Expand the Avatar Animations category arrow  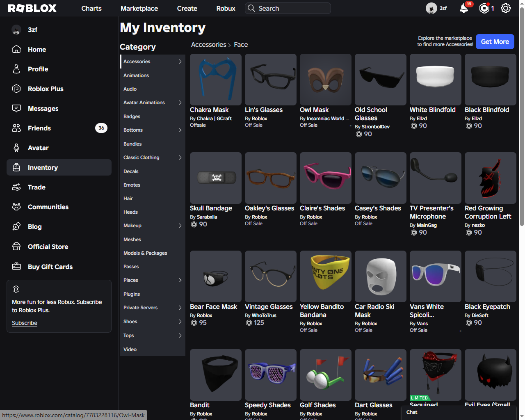(x=180, y=103)
